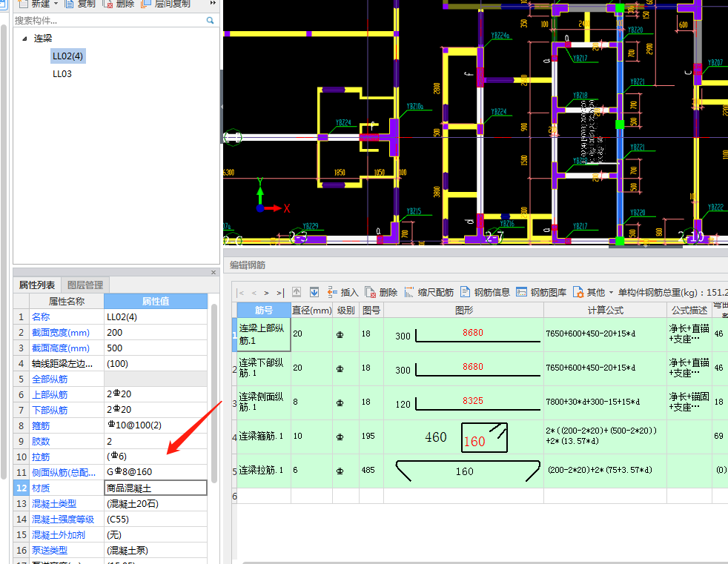Viewport: 728px width, 564px height.
Task: Click the 泵送类型 property link
Action: click(50, 550)
